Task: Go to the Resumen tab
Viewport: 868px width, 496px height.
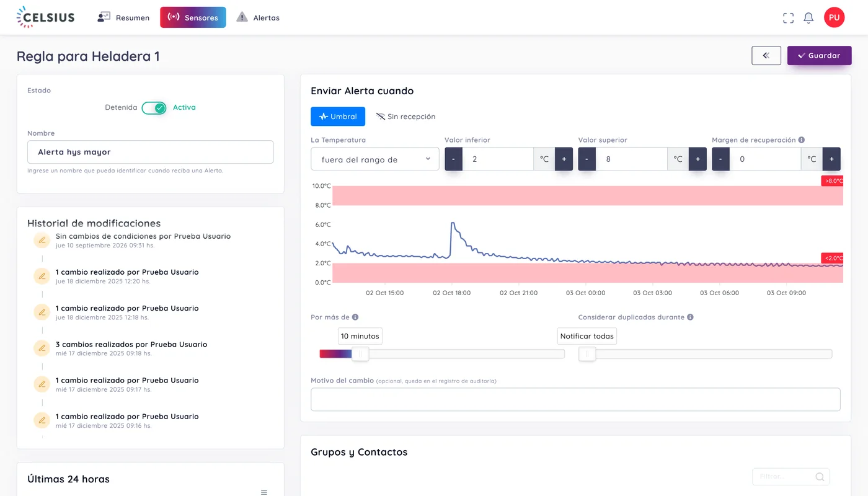Action: coord(123,17)
